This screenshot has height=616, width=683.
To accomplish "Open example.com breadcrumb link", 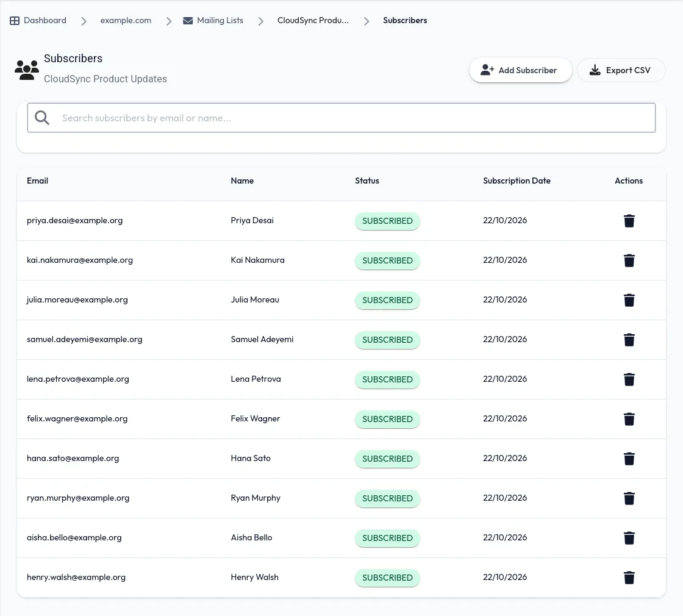I will click(x=126, y=21).
